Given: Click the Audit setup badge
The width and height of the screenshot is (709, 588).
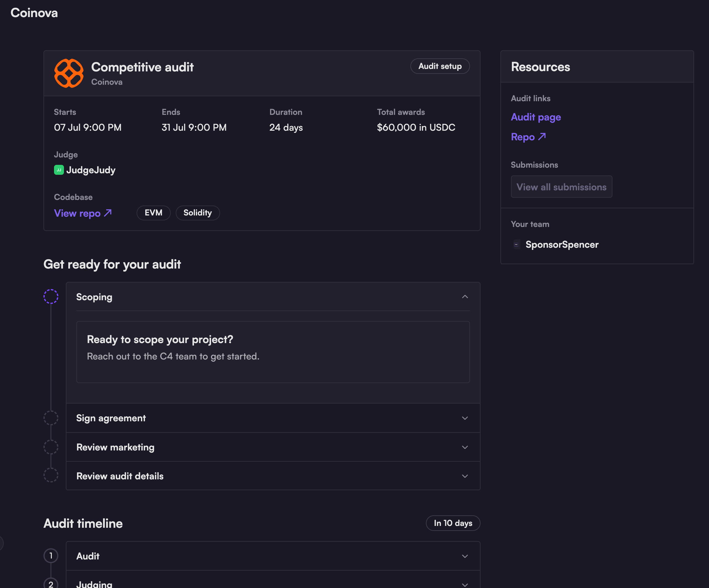Looking at the screenshot, I should tap(440, 66).
